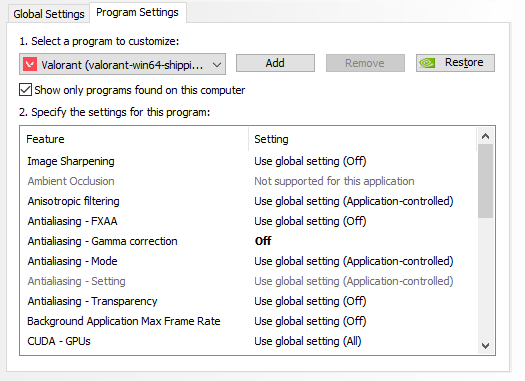Select the greyed Ambient Occlusion feature

(x=71, y=181)
